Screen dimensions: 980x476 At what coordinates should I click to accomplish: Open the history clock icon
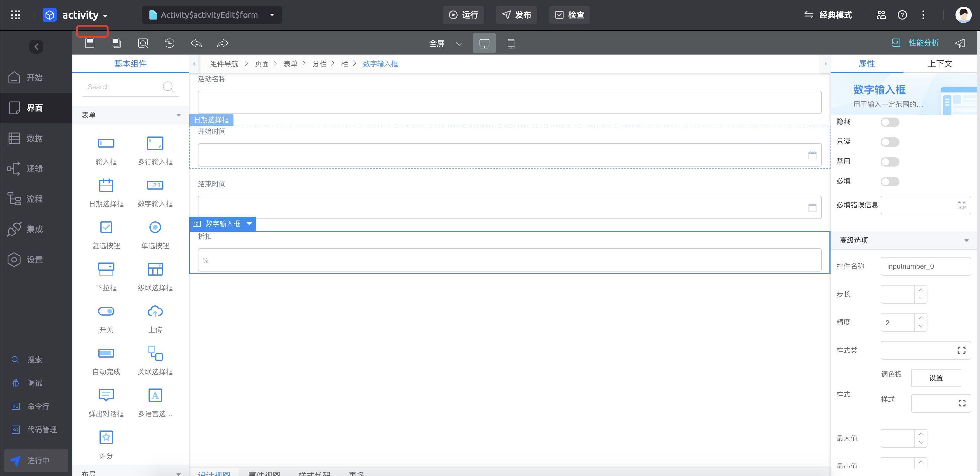coord(169,43)
